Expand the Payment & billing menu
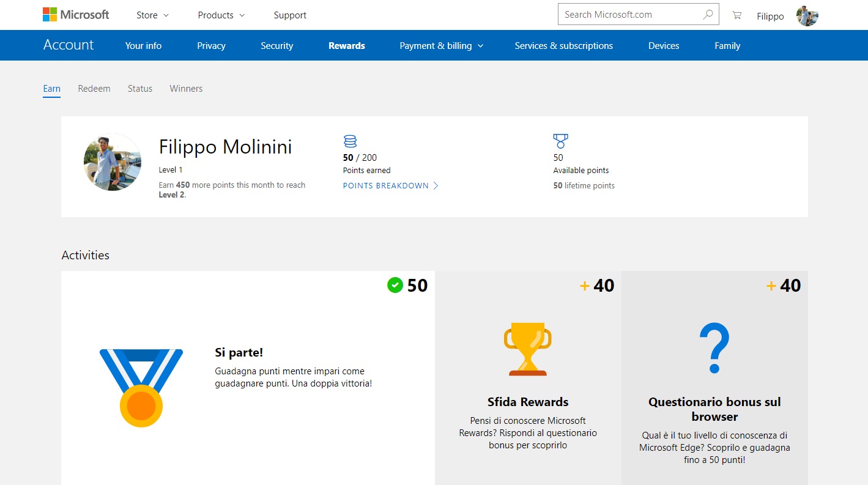868x485 pixels. click(x=441, y=46)
